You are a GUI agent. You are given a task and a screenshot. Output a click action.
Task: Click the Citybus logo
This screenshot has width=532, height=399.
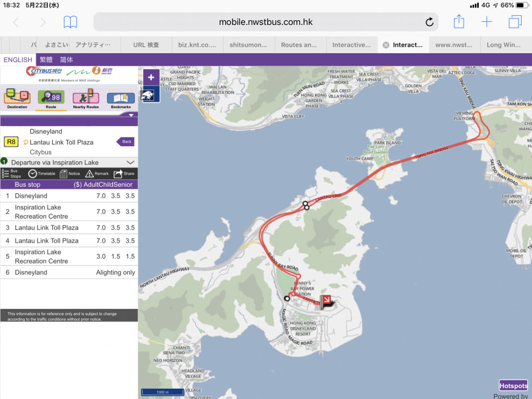tap(44, 71)
